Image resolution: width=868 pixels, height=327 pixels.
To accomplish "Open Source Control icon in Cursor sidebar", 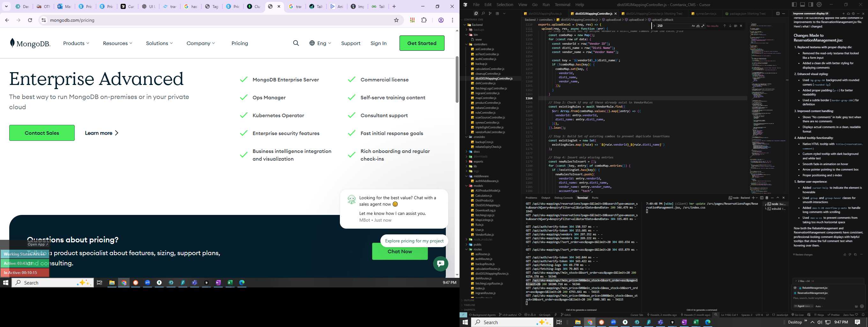I will (490, 14).
